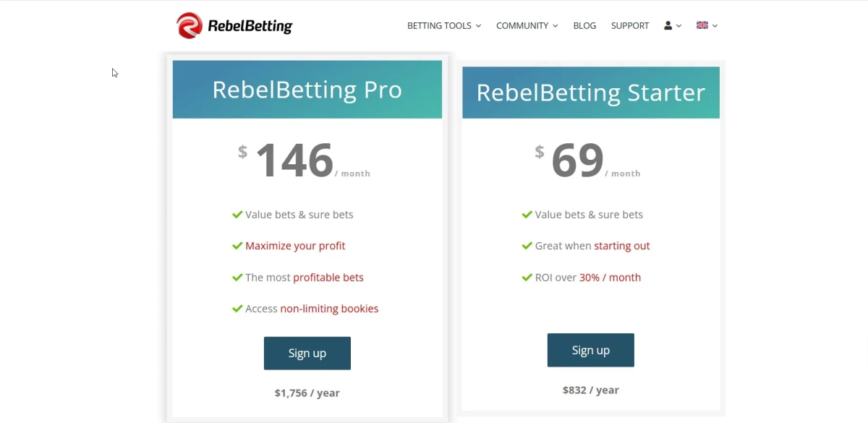The width and height of the screenshot is (868, 423).
Task: Click the RebelBetting logo
Action: pos(233,25)
